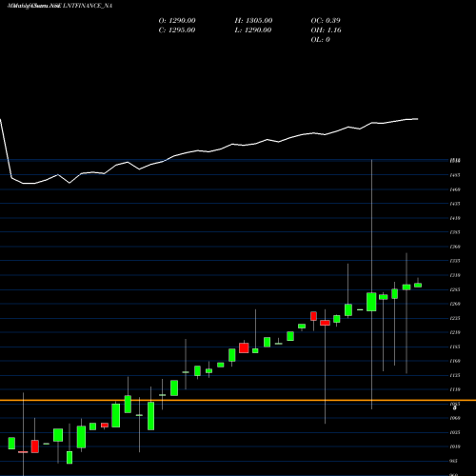Viewport: 476px width, 476px height.
Task: Click the OH: 1.16 reading
Action: point(327,30)
